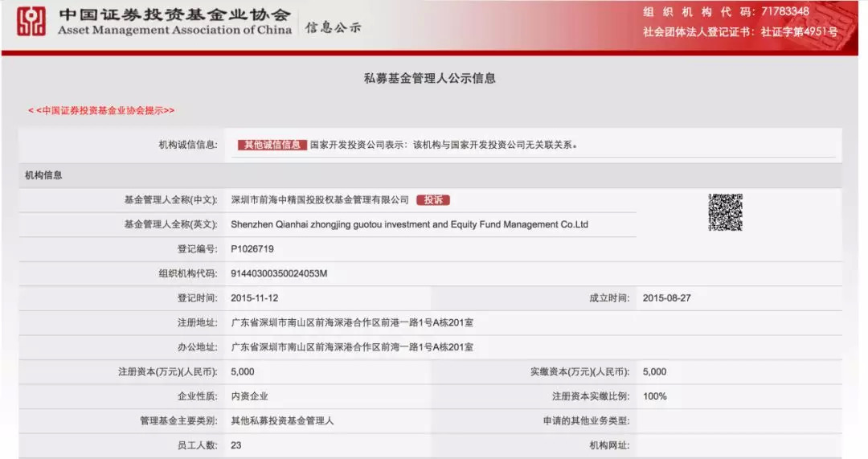Screen dimensions: 868x459
Task: Click Asset Management Association of China text
Action: pyautogui.click(x=175, y=30)
